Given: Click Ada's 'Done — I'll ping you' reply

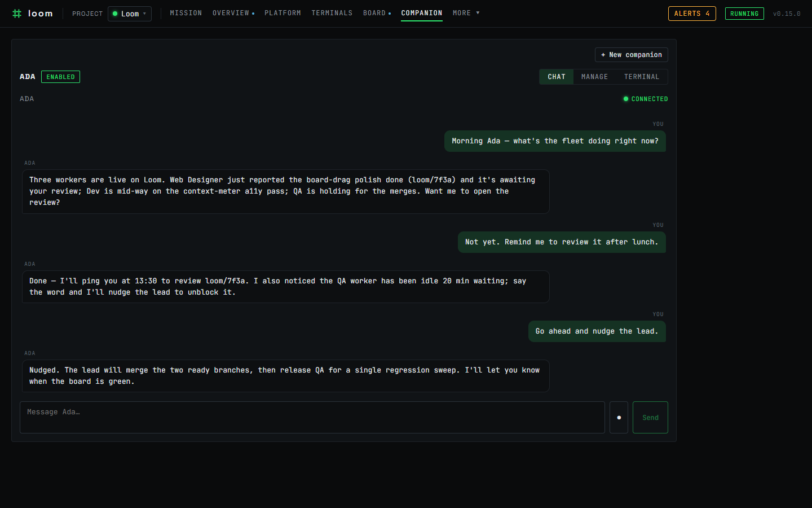Looking at the screenshot, I should pos(285,287).
